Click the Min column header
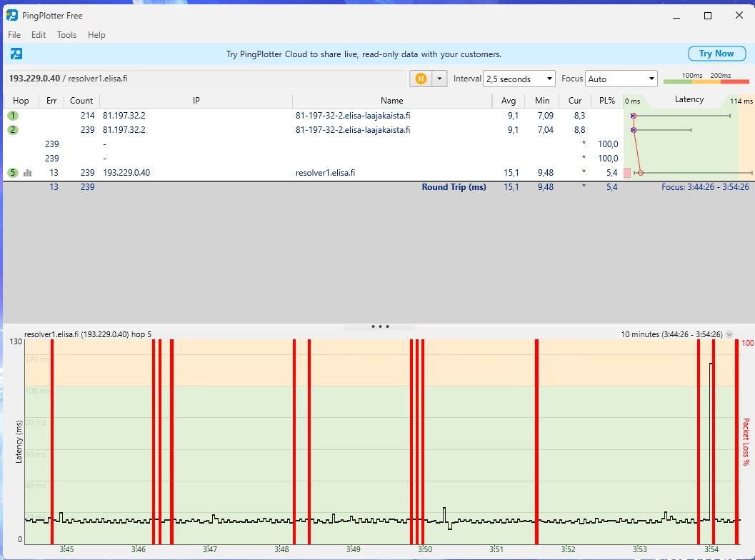 pyautogui.click(x=542, y=101)
